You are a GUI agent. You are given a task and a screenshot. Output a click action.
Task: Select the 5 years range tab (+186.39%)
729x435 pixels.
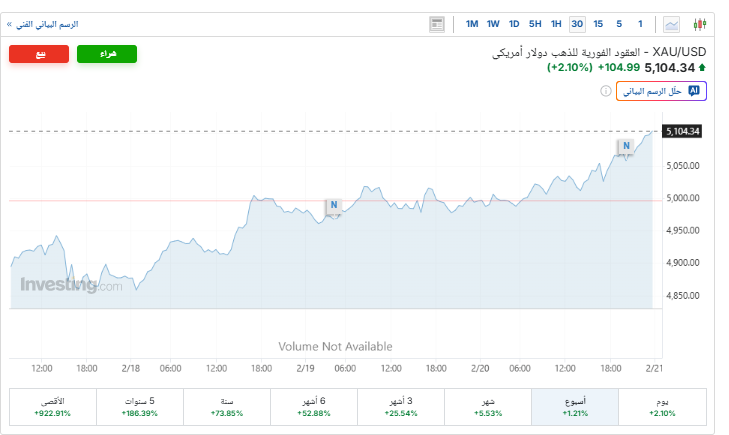(x=139, y=406)
